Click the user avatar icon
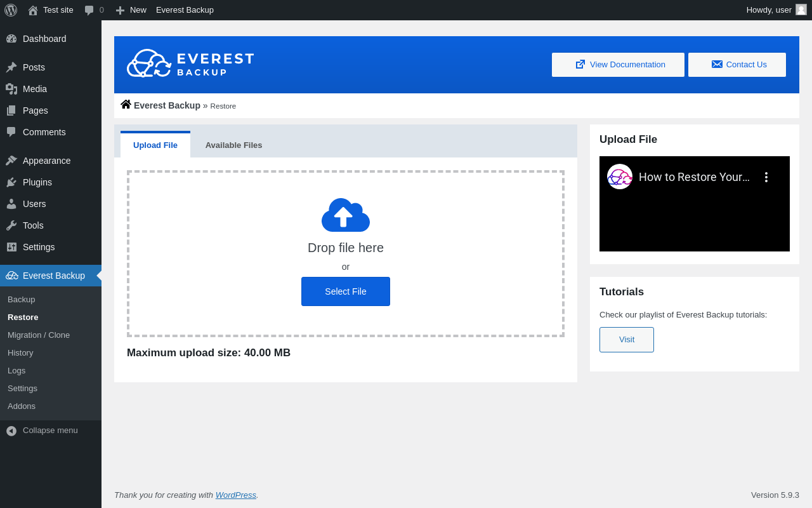Image resolution: width=812 pixels, height=508 pixels. (x=801, y=10)
